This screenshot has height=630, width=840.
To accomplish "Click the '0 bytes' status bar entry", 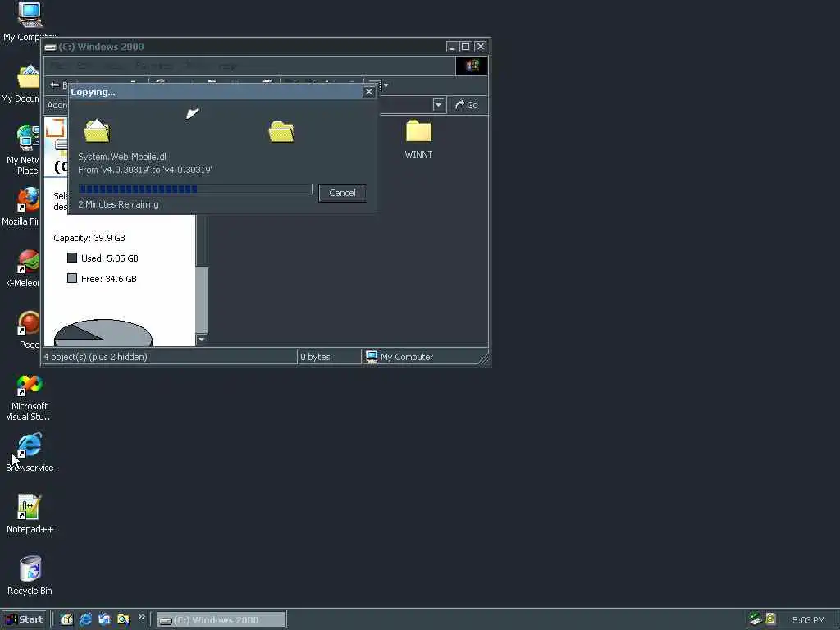I will coord(315,357).
